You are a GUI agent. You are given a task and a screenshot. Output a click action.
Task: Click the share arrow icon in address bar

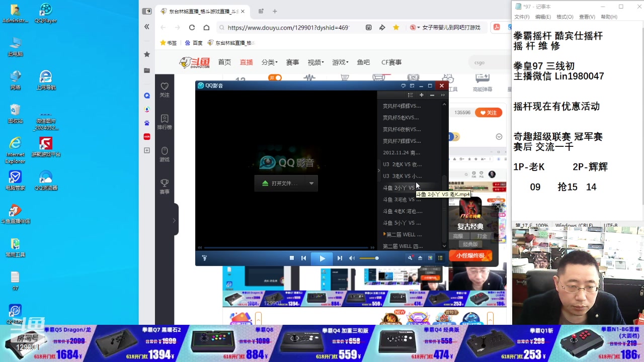382,28
